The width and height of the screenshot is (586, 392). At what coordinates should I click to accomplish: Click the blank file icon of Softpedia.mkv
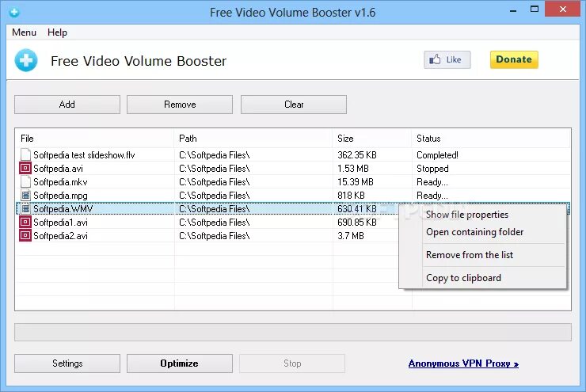(x=25, y=181)
